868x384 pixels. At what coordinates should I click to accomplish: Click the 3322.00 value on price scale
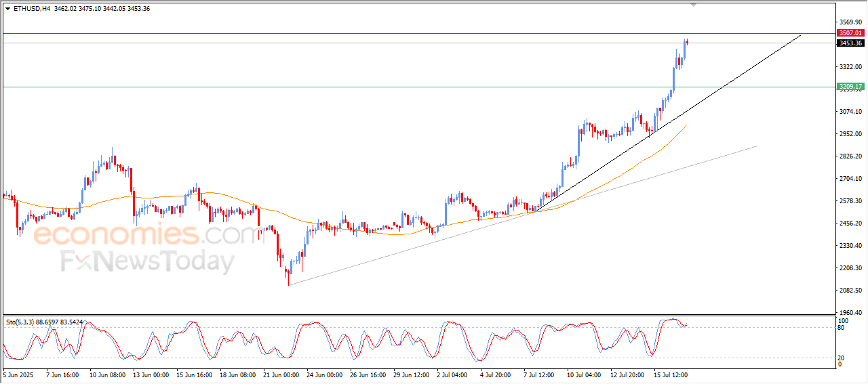pyautogui.click(x=850, y=67)
